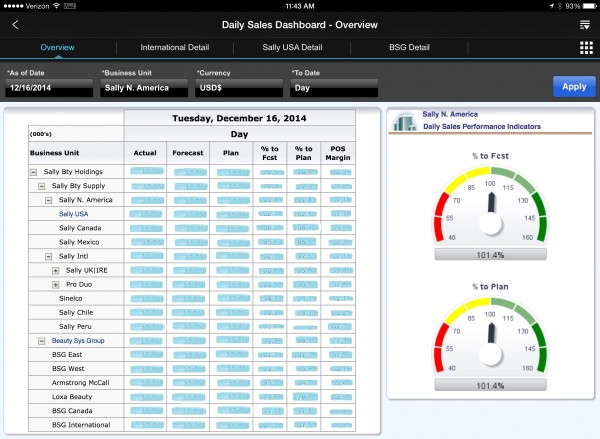This screenshot has width=600, height=439.
Task: Click the Sally N. America heading link
Action: (450, 114)
